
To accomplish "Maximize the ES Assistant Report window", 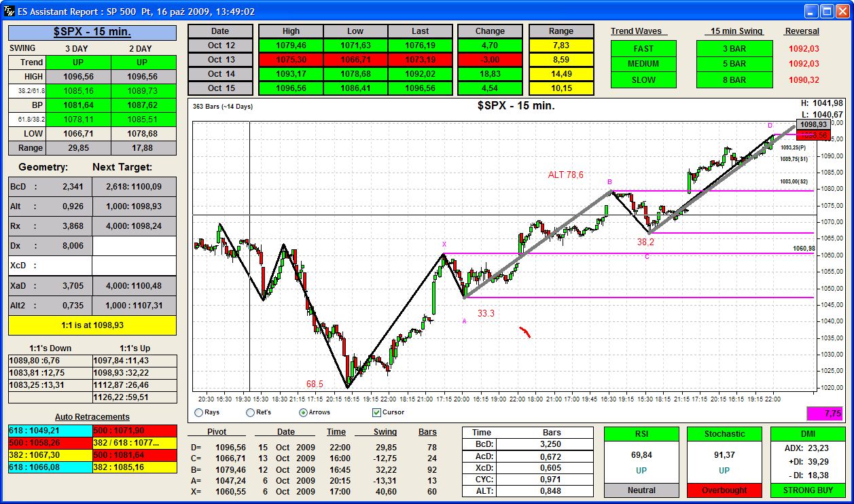I will point(827,12).
